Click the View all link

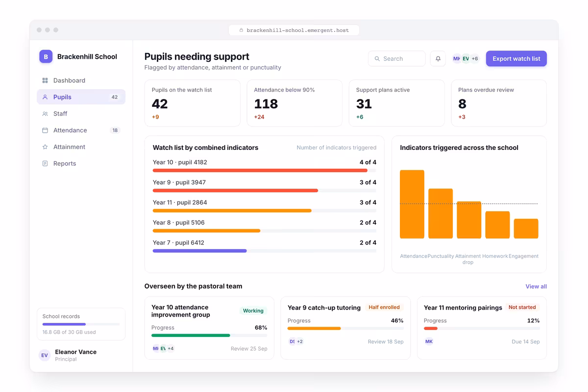(x=536, y=286)
